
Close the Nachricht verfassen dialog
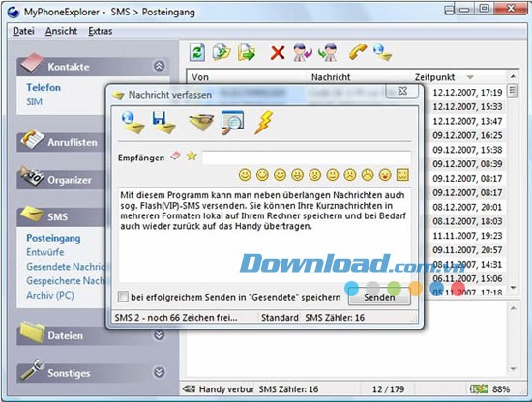tap(402, 91)
